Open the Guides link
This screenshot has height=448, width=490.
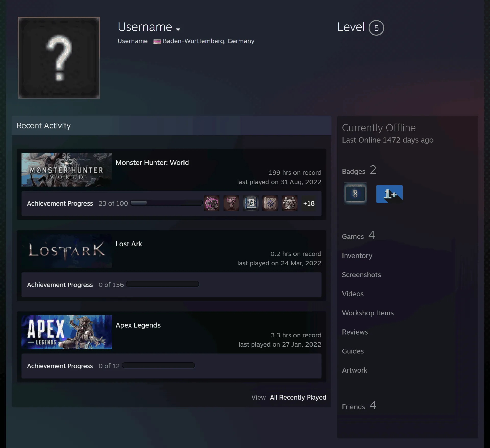click(353, 351)
